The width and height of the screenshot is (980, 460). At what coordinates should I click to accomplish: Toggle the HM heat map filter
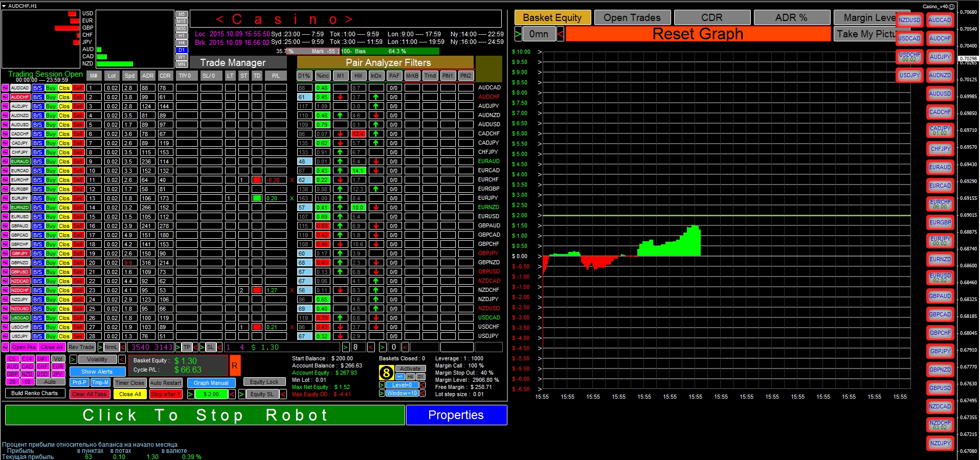tap(358, 76)
